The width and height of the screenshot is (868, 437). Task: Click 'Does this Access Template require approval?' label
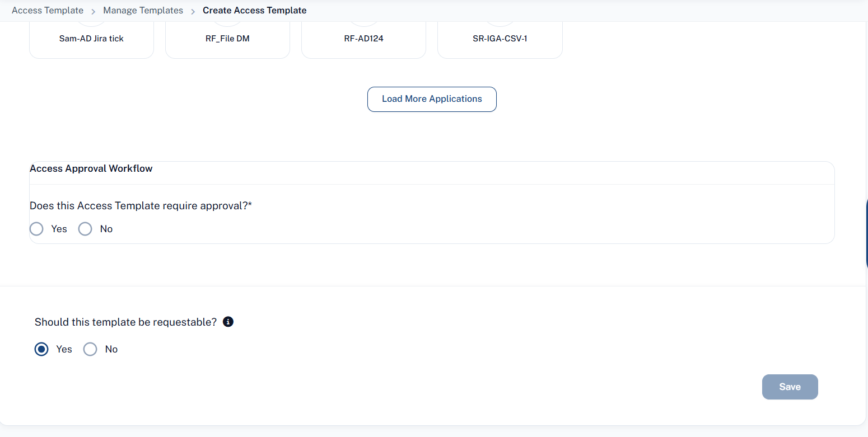coord(141,206)
